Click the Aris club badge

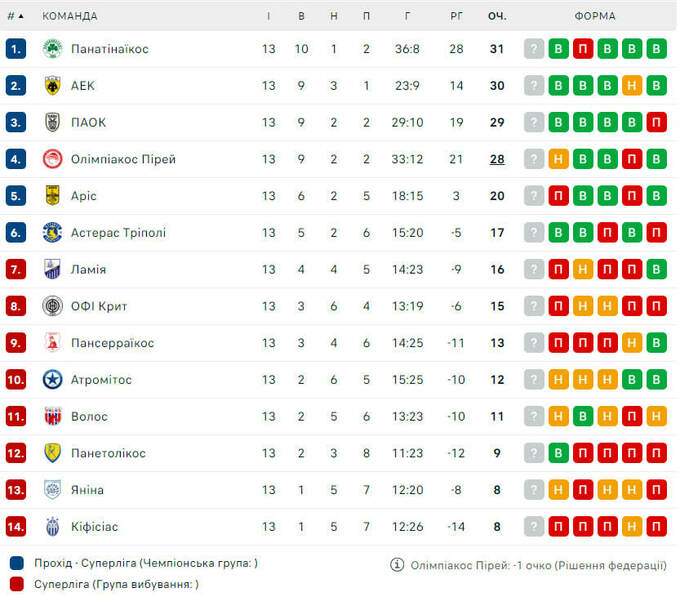coord(52,196)
